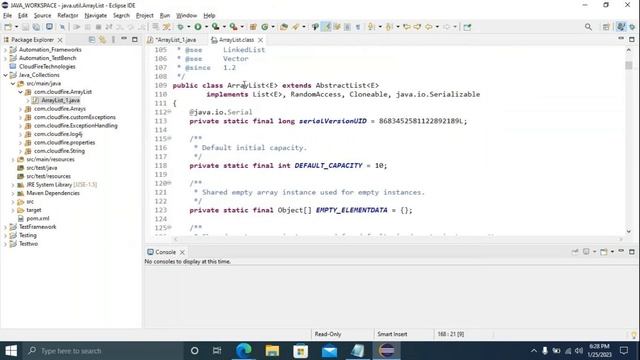Click the Save All toolbar icon
The width and height of the screenshot is (640, 360).
coord(36,27)
